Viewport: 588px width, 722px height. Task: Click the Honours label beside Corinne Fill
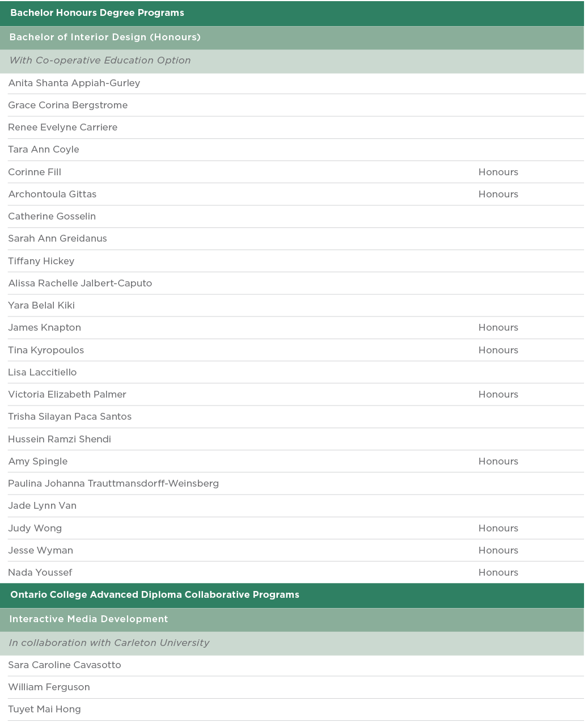(x=498, y=172)
